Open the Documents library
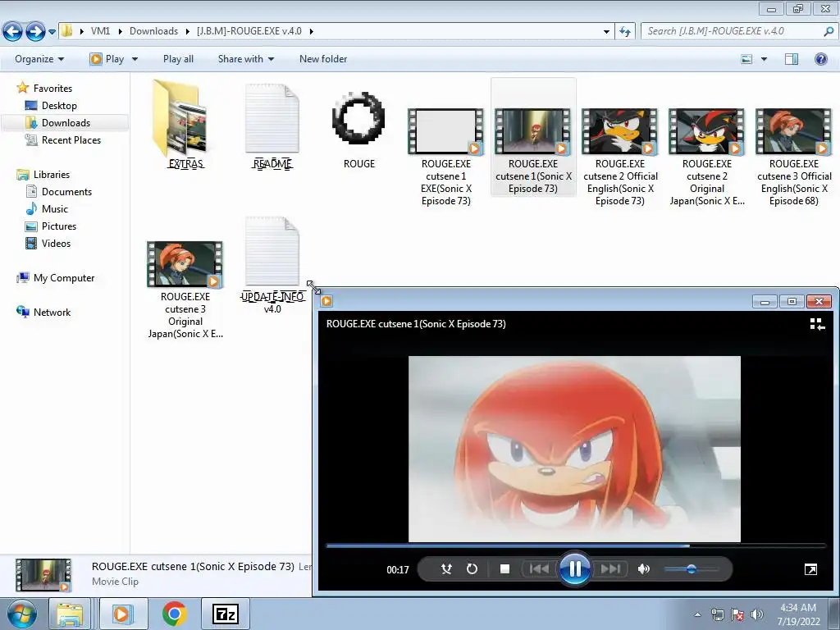 (x=66, y=192)
